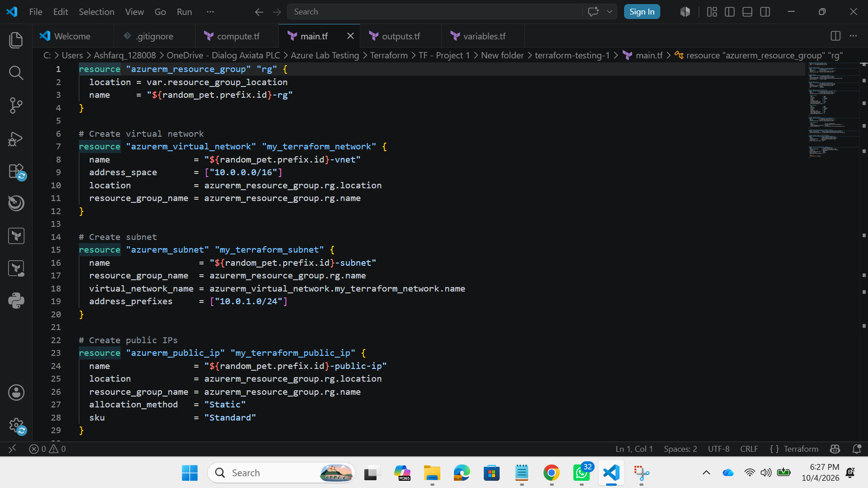868x488 pixels.
Task: Open WhatsApp from the taskbar
Action: [x=581, y=473]
